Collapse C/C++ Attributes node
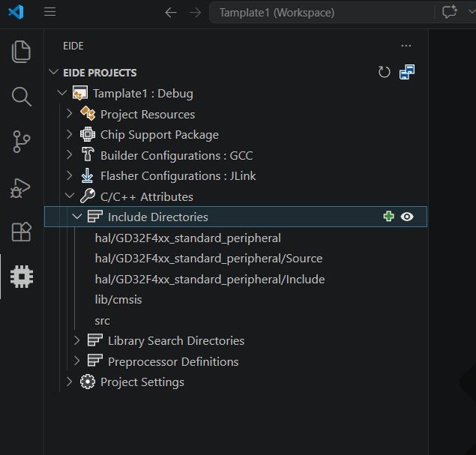 tap(70, 196)
